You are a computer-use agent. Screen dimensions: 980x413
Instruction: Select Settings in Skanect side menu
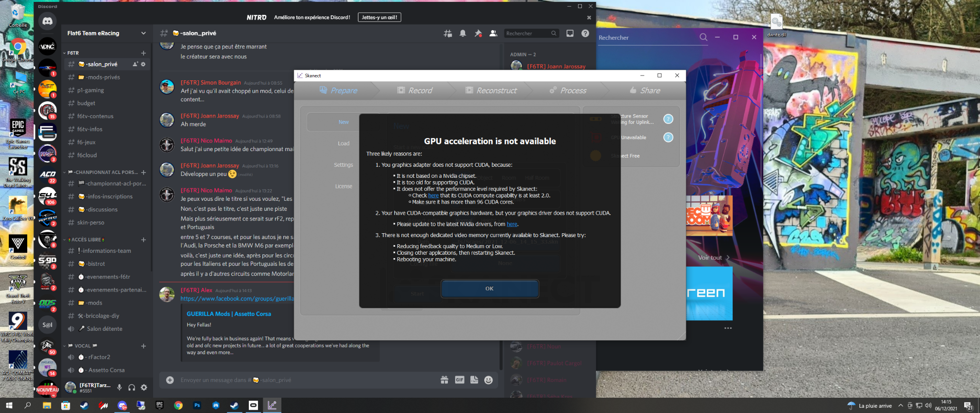344,165
